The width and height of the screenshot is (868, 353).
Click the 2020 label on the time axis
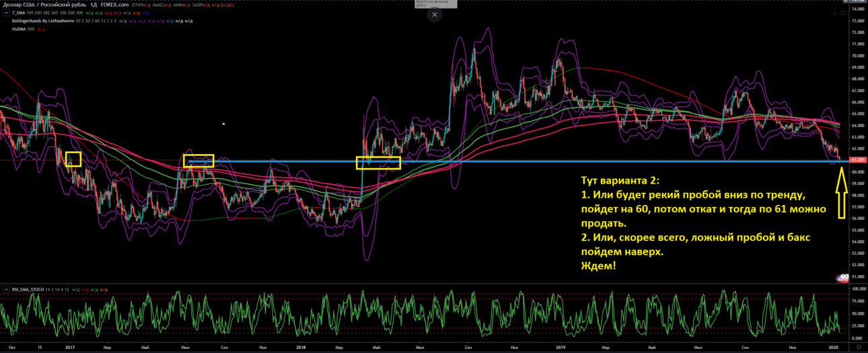(834, 346)
